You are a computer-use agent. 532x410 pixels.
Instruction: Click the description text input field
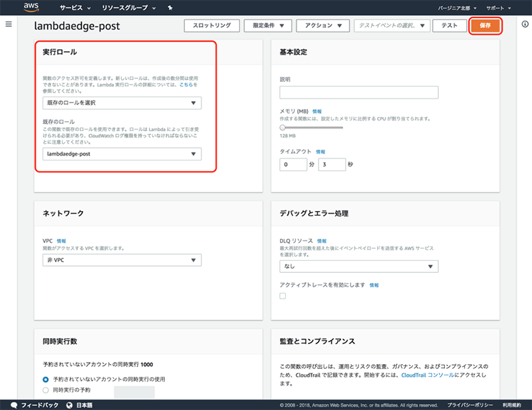point(359,93)
